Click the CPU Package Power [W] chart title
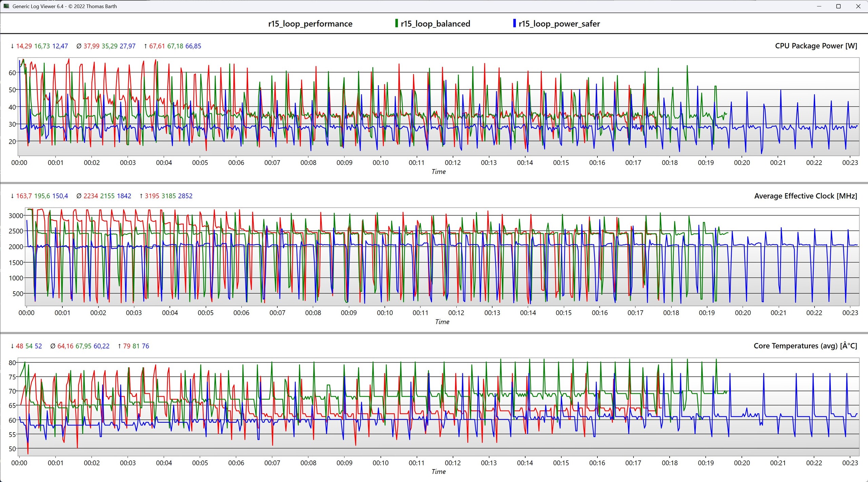Viewport: 868px width, 482px height. (x=816, y=46)
